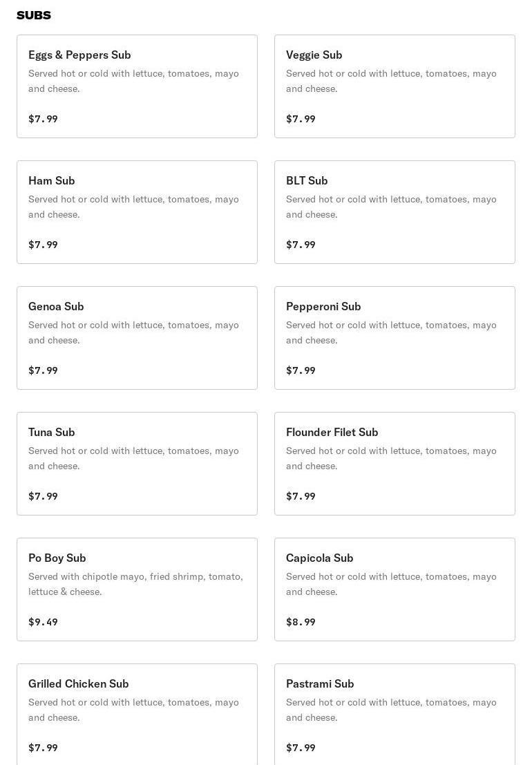Click the Ham Sub card

137,212
